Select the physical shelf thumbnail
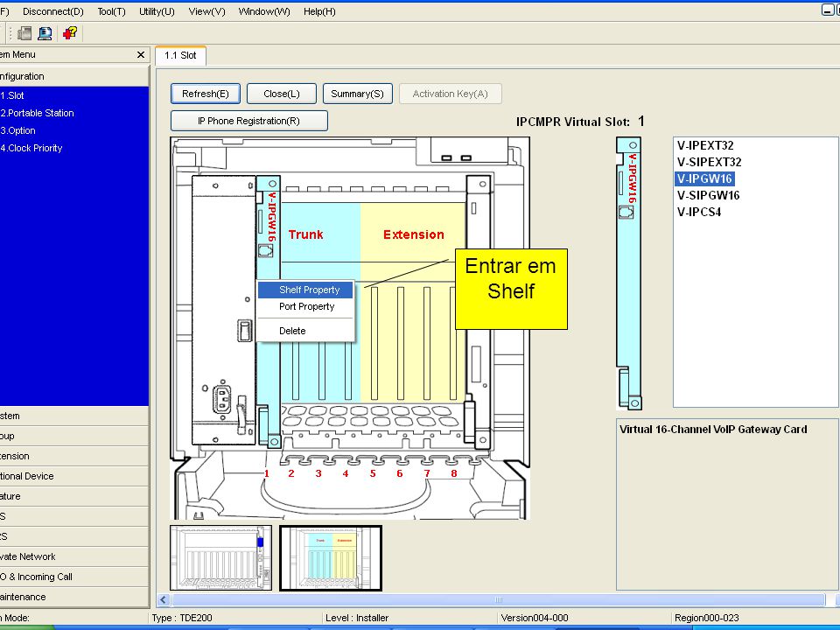Screen dimensions: 840x630 pos(220,557)
